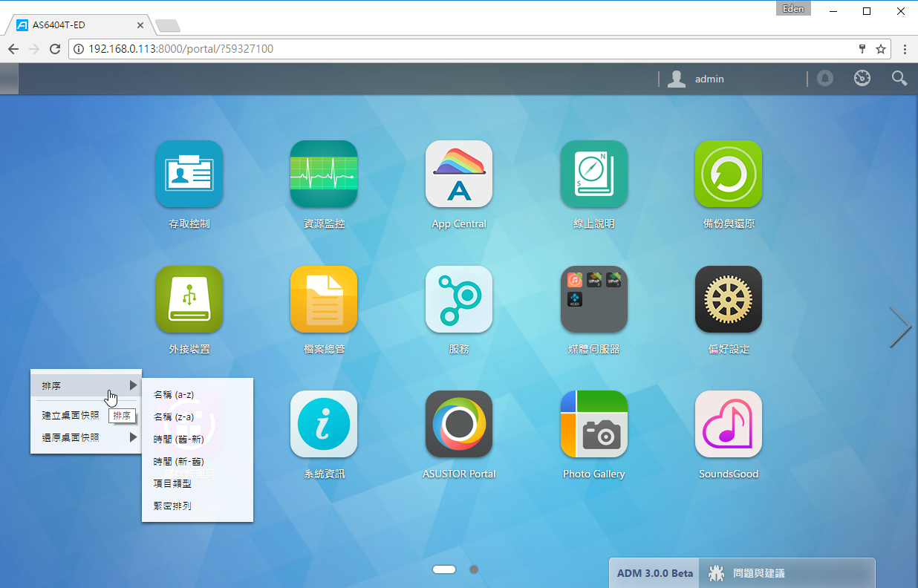
Task: Open the Chrome three-dot menu
Action: point(905,49)
